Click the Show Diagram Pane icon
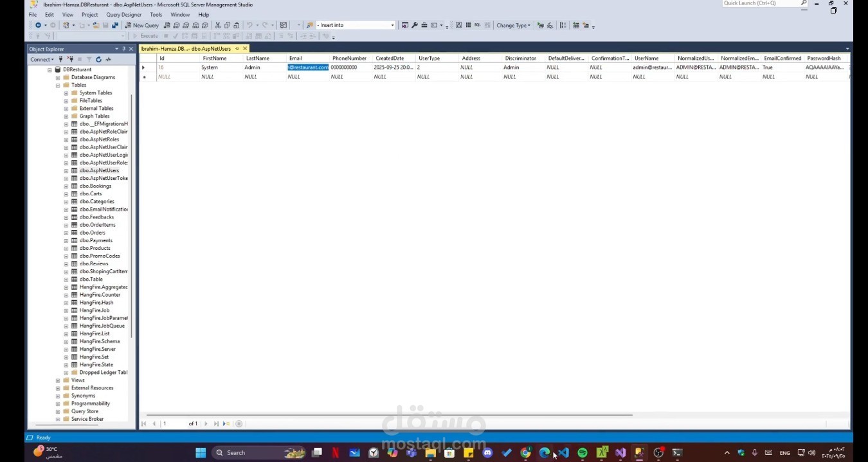 [459, 25]
